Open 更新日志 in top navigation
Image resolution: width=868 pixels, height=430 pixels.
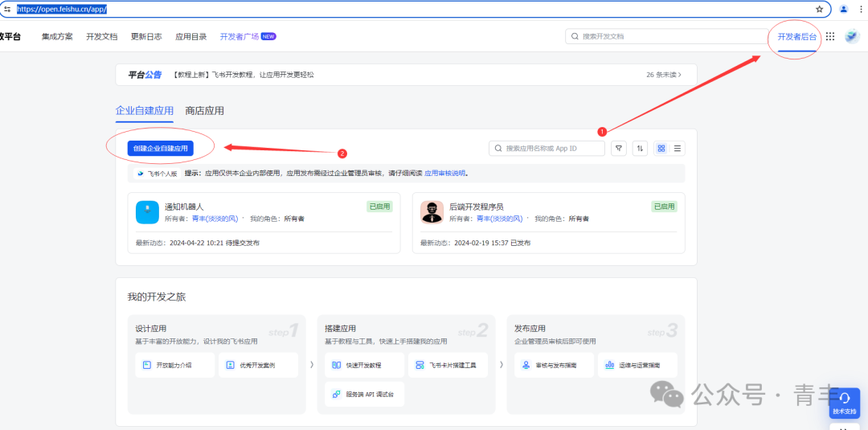tap(147, 36)
